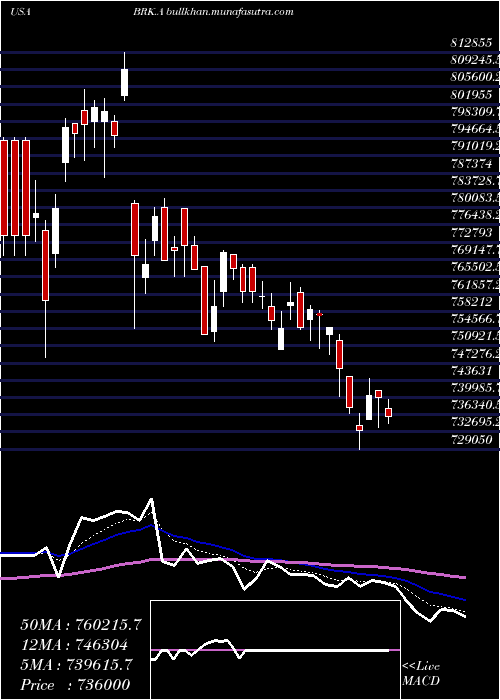Select the 772793 price axis label
500x700 pixels.
471,233
